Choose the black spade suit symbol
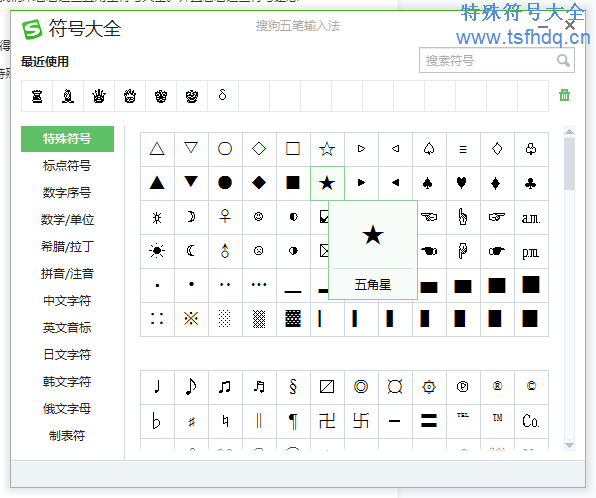 pyautogui.click(x=429, y=183)
